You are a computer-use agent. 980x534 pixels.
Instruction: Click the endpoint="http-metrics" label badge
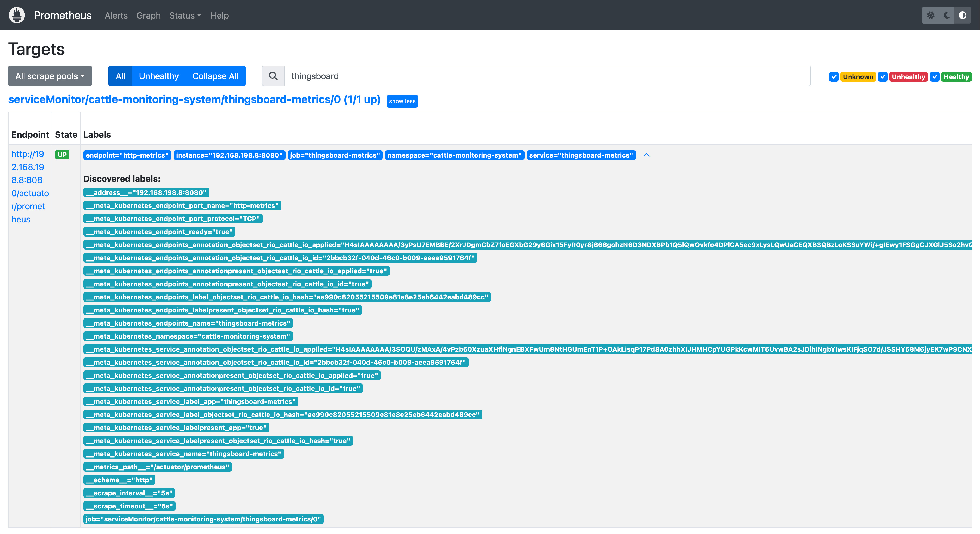127,155
